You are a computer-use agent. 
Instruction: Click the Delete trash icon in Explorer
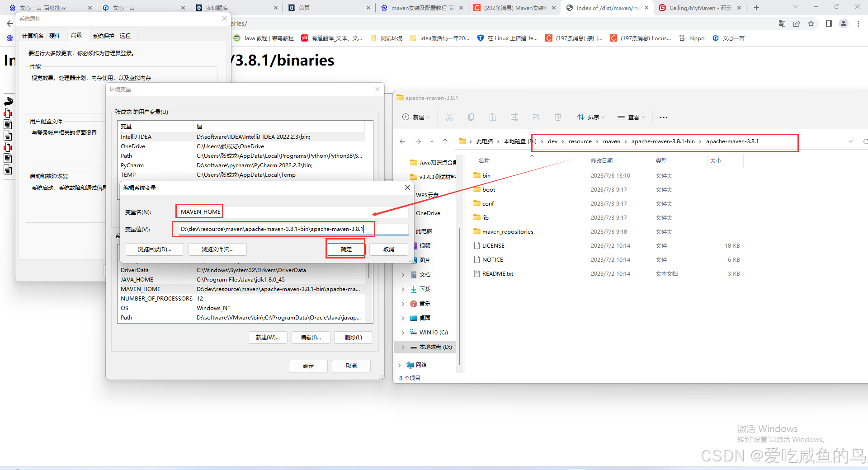[557, 117]
